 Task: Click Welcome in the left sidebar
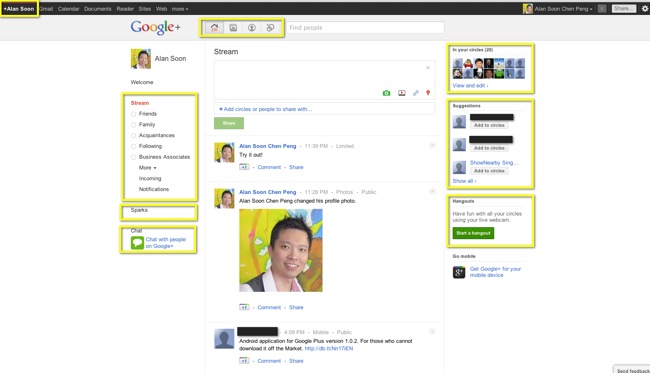click(x=142, y=82)
